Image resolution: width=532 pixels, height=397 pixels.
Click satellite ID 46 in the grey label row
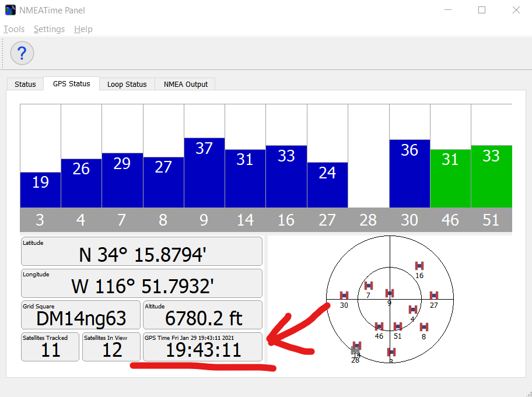450,220
